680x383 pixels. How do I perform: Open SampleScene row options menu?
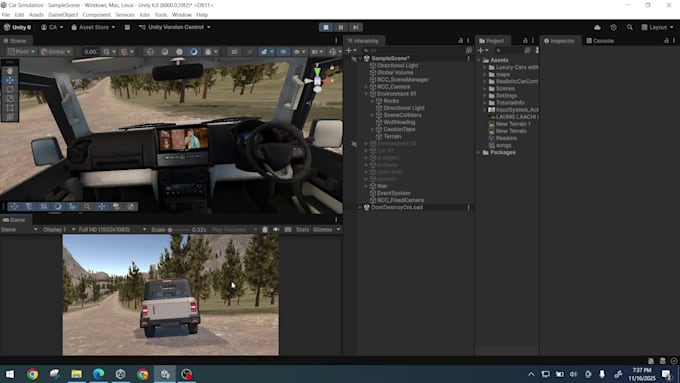468,59
